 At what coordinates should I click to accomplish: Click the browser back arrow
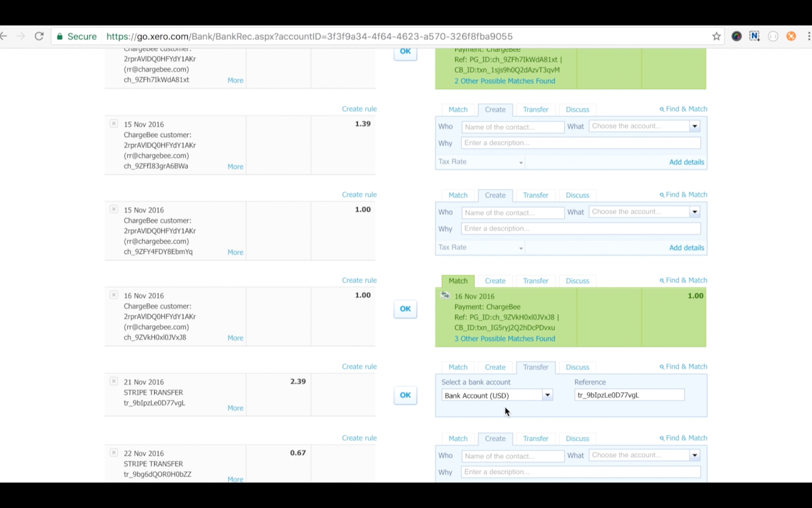4,37
